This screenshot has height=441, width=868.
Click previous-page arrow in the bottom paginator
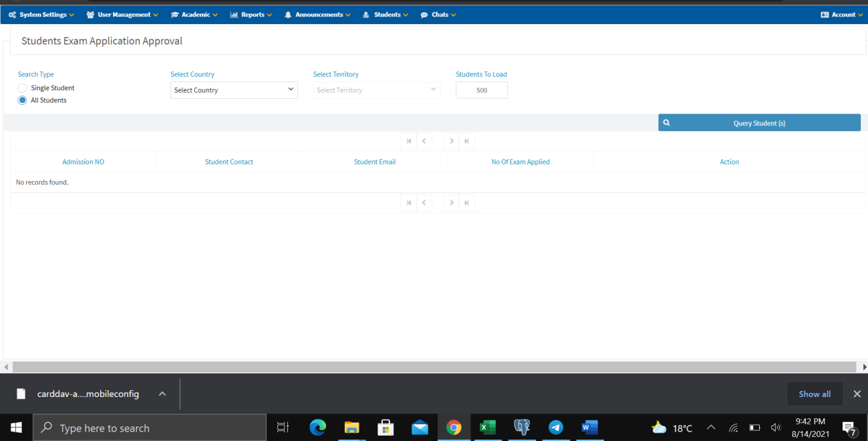(424, 202)
